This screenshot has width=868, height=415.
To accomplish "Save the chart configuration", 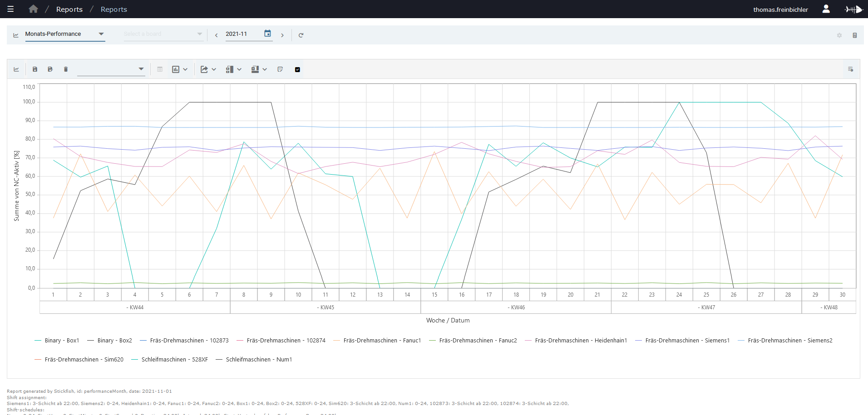I will point(35,69).
